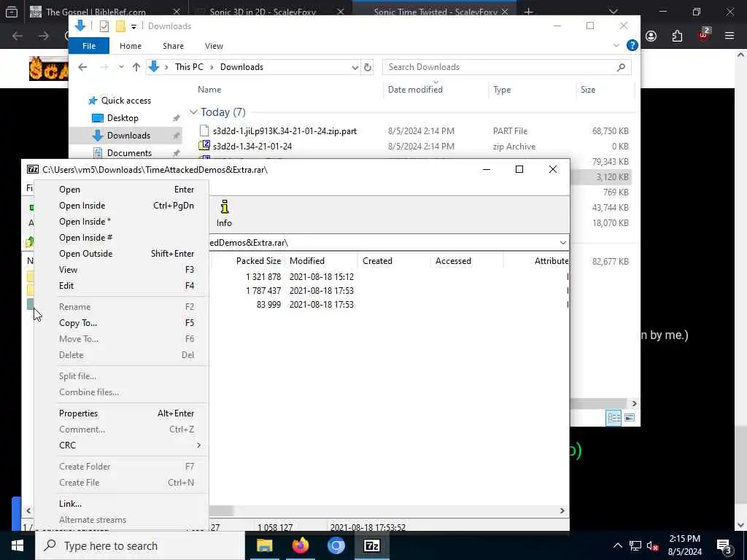Image resolution: width=747 pixels, height=560 pixels.
Task: Open Explorer recent locations dropdown
Action: point(121,67)
